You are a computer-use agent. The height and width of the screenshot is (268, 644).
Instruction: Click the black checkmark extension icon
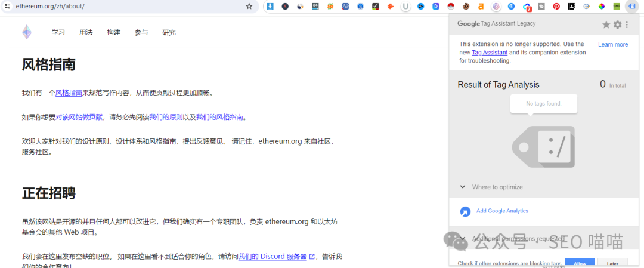click(376, 6)
